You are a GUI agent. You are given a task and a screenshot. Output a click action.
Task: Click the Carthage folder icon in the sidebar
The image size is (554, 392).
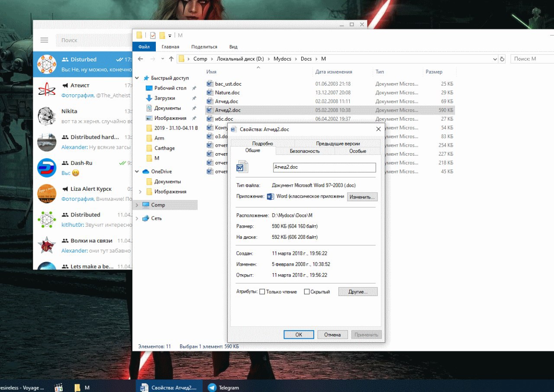[x=149, y=148]
